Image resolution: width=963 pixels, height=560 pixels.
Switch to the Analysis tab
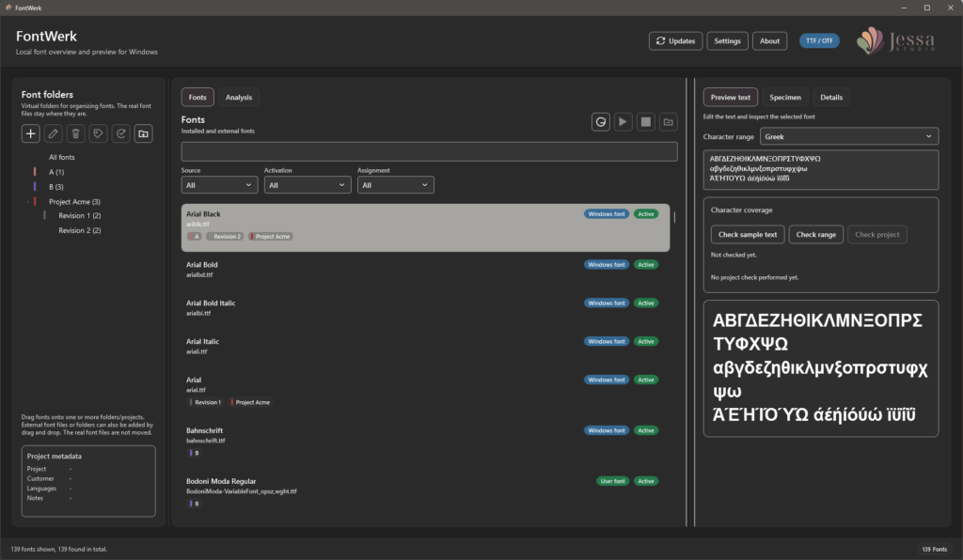[x=238, y=97]
